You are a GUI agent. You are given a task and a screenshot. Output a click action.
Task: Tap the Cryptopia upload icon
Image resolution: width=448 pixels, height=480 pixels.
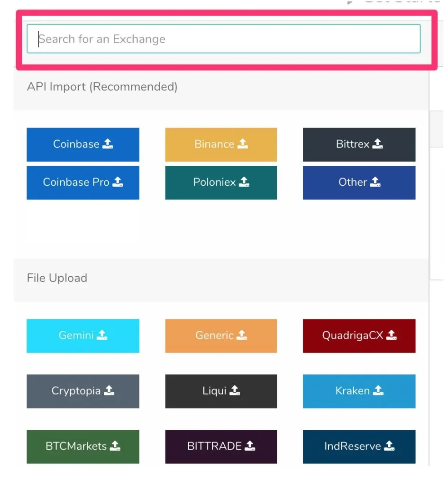(x=109, y=391)
